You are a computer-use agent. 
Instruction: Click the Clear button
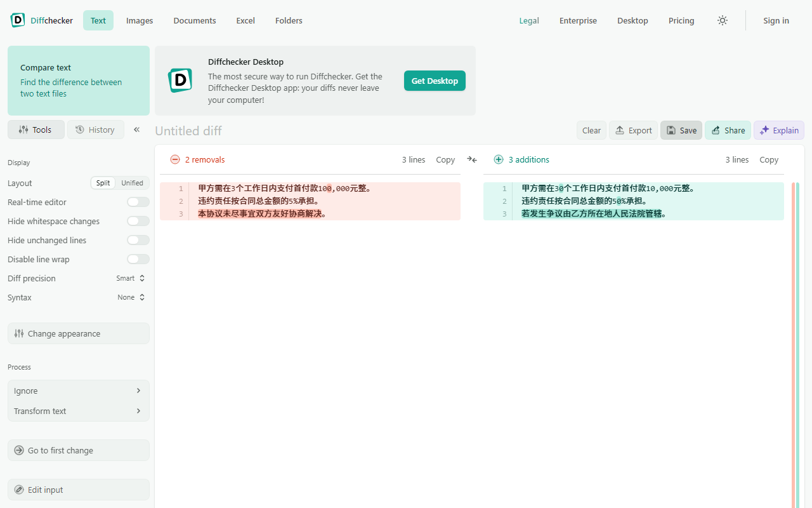click(591, 130)
